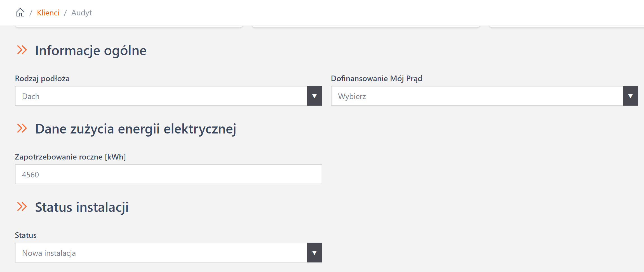Click the Zapotrzebowanie roczne [kWh] label
The width and height of the screenshot is (644, 272).
(70, 157)
